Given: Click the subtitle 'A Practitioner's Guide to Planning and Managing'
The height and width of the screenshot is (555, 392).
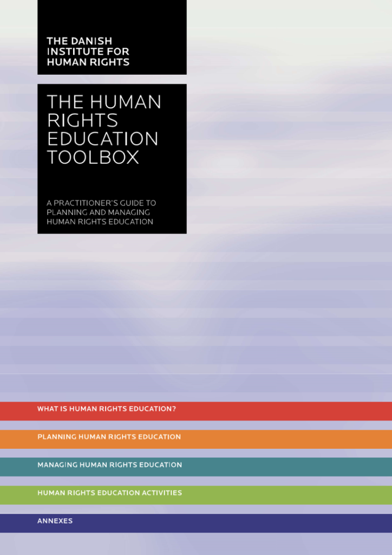Looking at the screenshot, I should coord(101,208).
